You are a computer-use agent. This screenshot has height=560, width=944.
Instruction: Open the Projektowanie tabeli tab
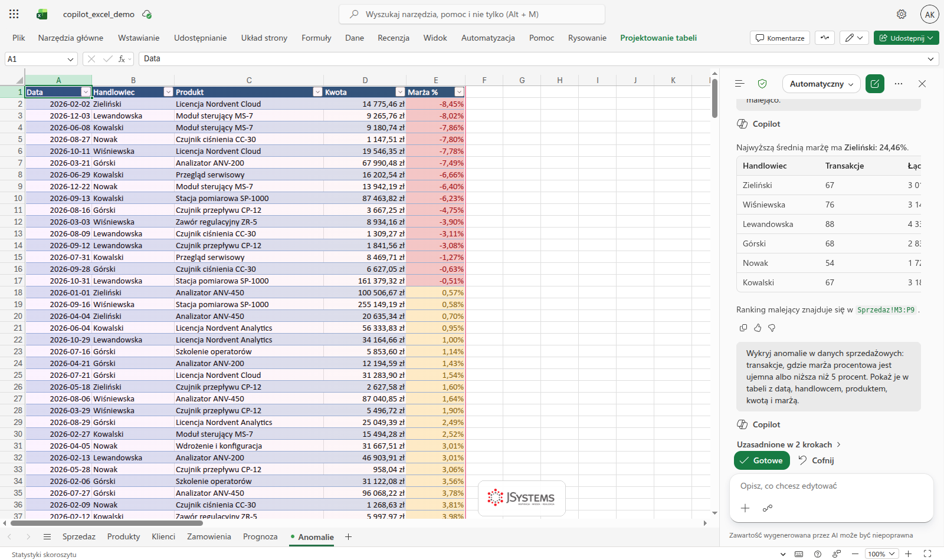[658, 38]
